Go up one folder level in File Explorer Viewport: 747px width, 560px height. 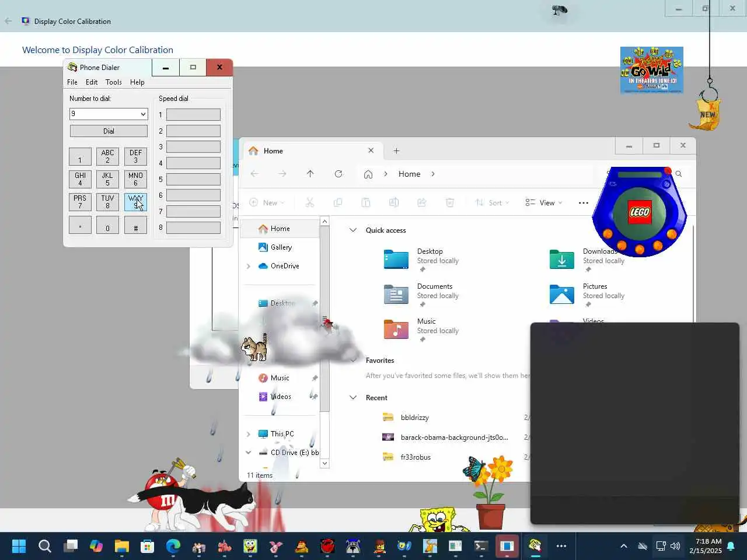point(310,174)
